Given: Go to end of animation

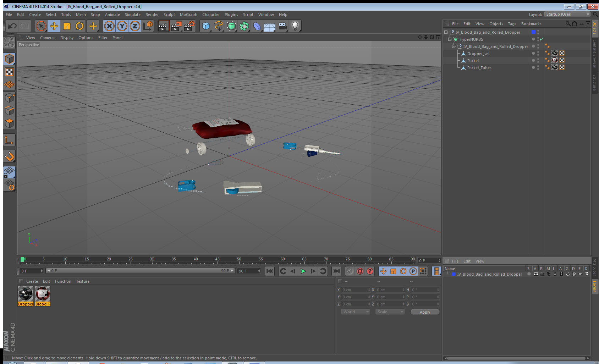Looking at the screenshot, I should pos(336,271).
